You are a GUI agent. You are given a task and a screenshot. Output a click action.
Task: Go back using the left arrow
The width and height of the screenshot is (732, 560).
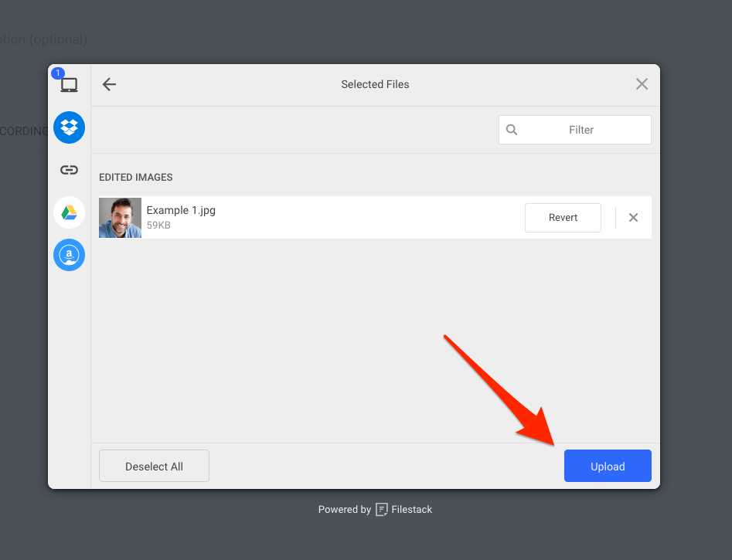click(109, 84)
